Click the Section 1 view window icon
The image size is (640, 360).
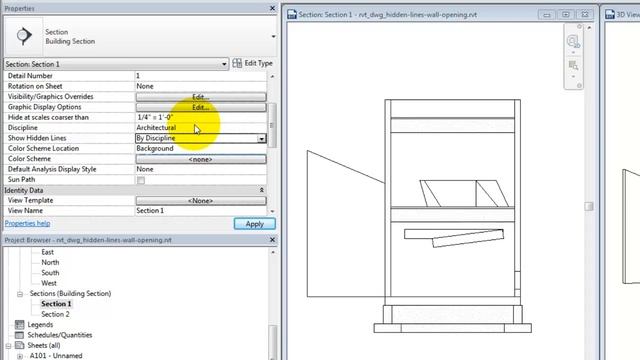click(292, 14)
